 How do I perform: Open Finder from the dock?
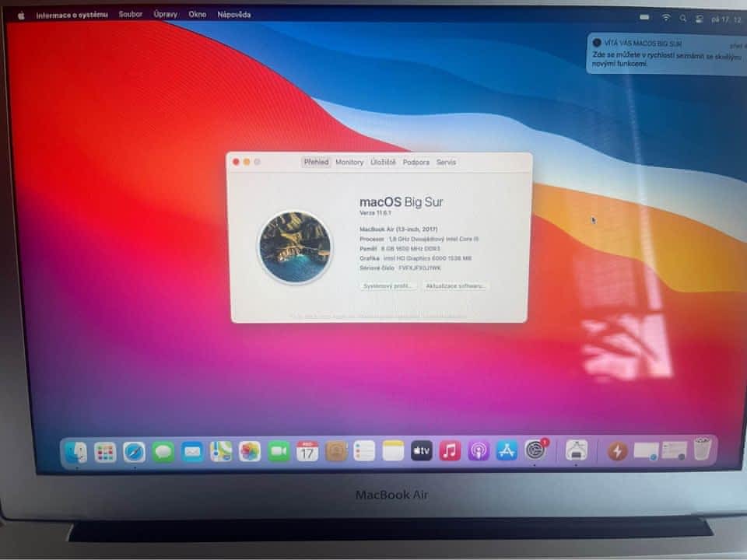click(x=77, y=452)
